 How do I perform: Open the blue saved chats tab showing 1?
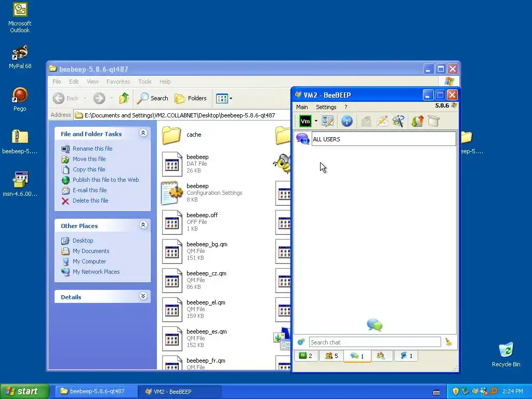coord(406,356)
